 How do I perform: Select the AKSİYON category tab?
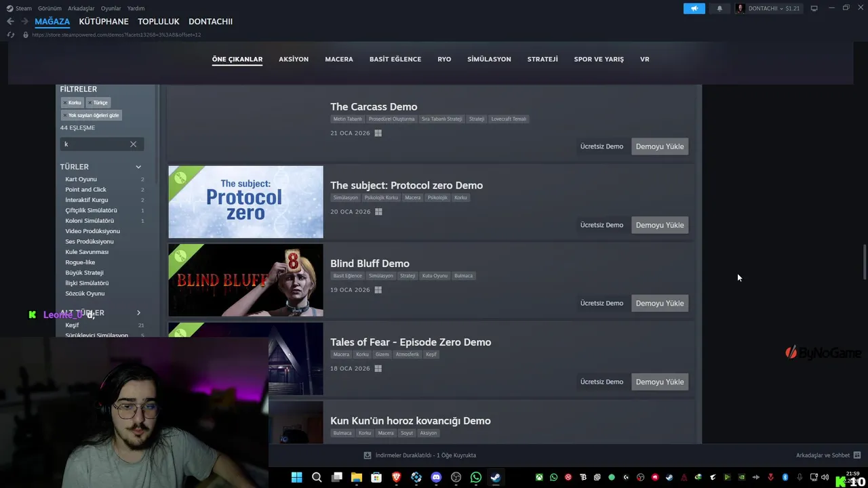[x=294, y=59]
